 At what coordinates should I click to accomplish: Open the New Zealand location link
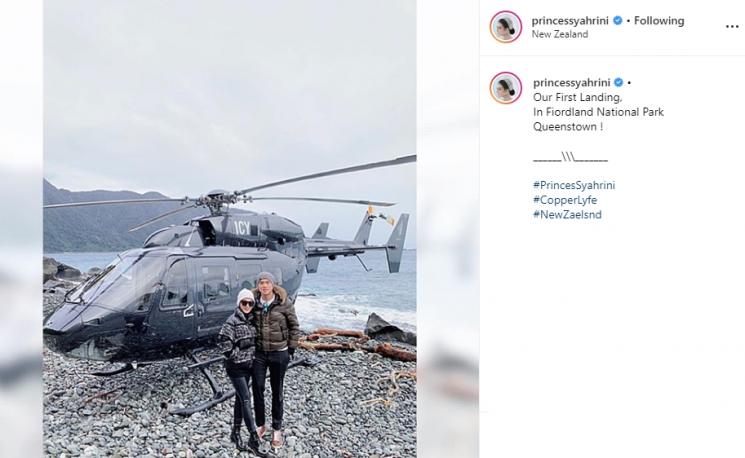tap(560, 34)
